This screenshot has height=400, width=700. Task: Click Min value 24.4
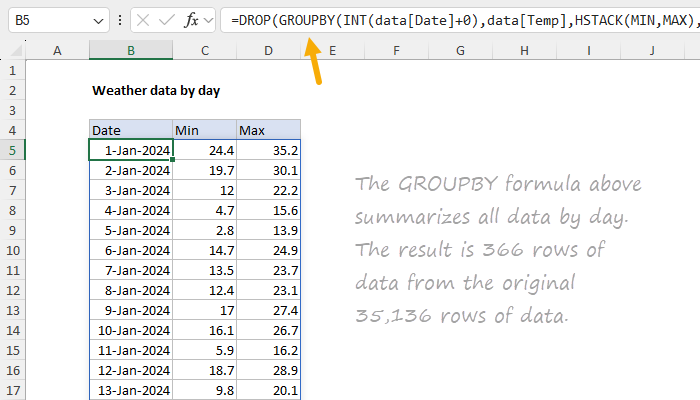pos(204,150)
